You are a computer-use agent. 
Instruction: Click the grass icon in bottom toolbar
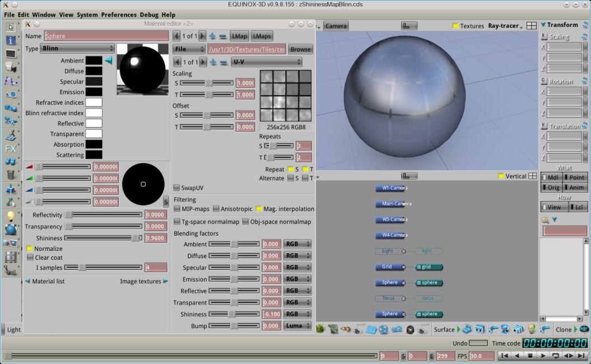pos(321,329)
